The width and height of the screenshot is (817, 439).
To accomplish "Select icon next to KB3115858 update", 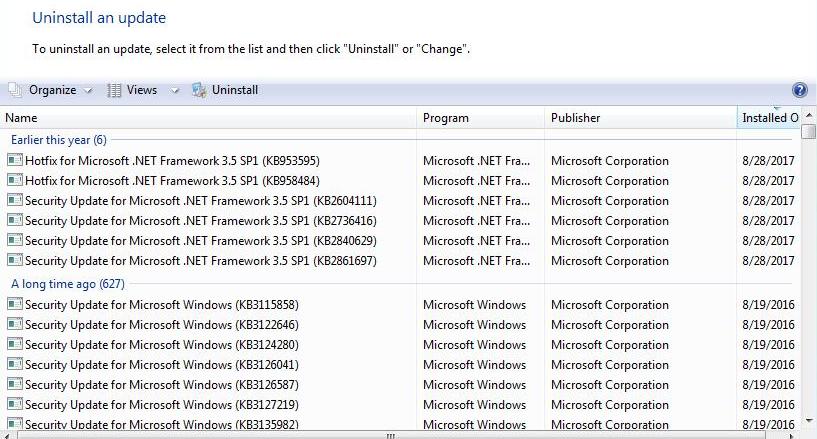I will click(x=15, y=304).
